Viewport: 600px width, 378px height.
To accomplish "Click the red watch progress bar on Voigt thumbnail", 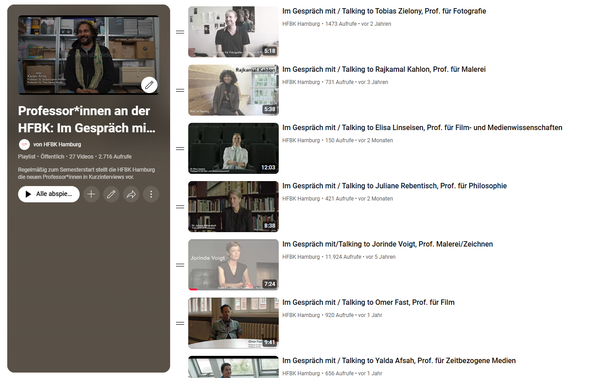I will 193,289.
